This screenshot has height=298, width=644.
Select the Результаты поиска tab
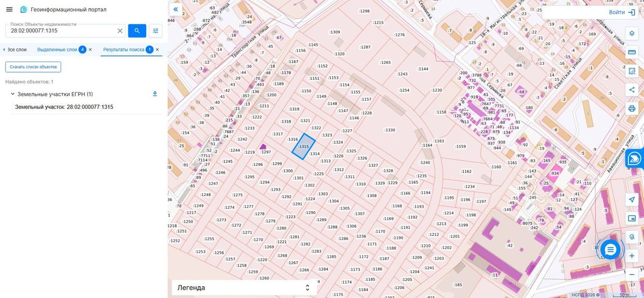(x=123, y=49)
